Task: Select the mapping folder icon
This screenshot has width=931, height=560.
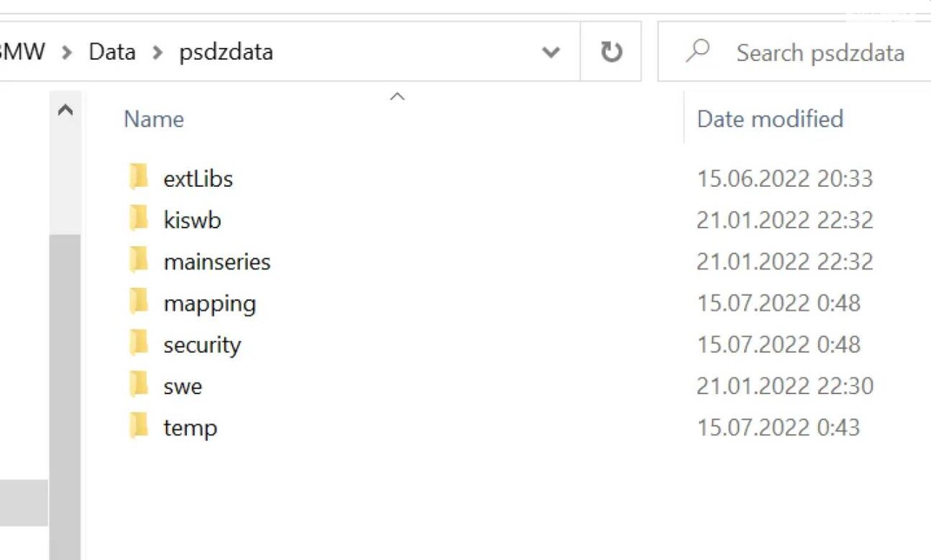Action: [x=138, y=302]
